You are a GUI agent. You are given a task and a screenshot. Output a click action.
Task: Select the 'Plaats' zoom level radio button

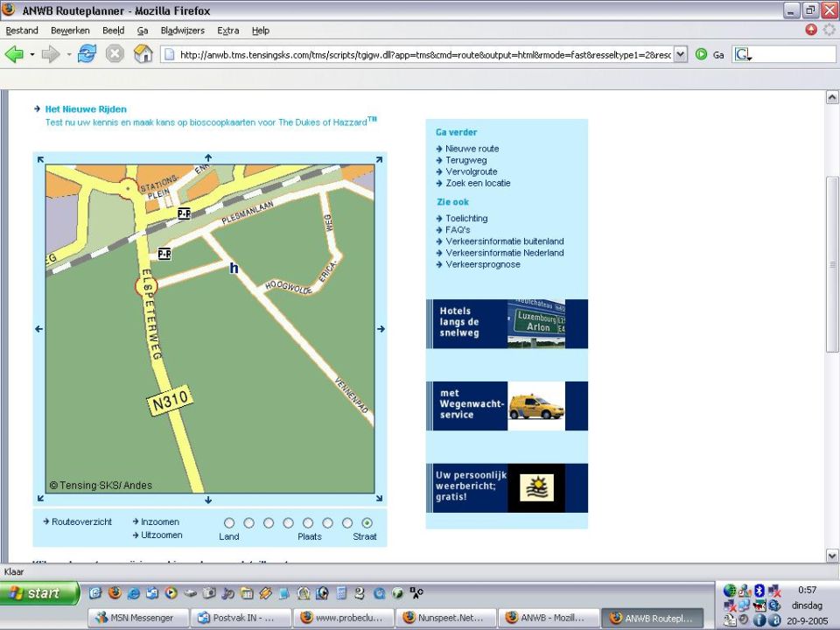[308, 523]
